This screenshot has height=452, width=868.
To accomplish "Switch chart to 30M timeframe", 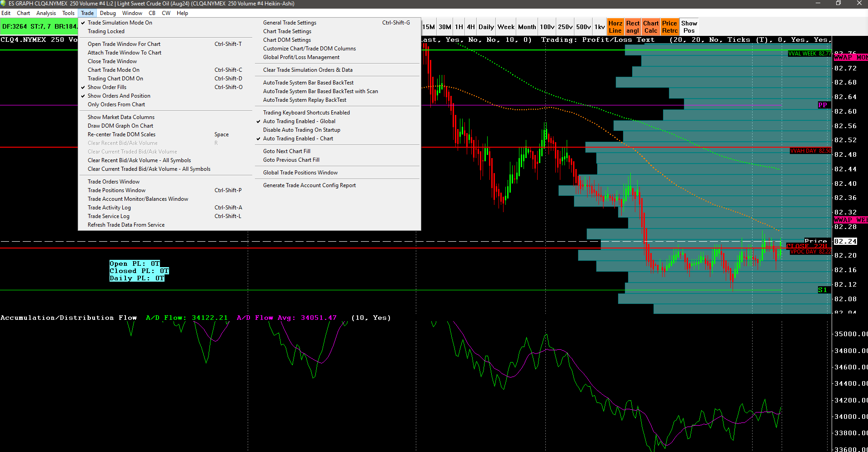I will (445, 27).
